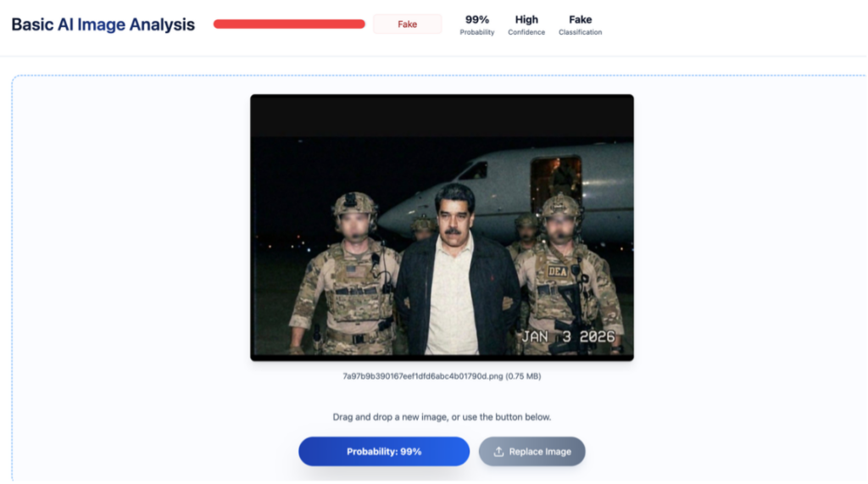The width and height of the screenshot is (868, 484).
Task: Click the black bar atop the image
Action: [x=442, y=116]
